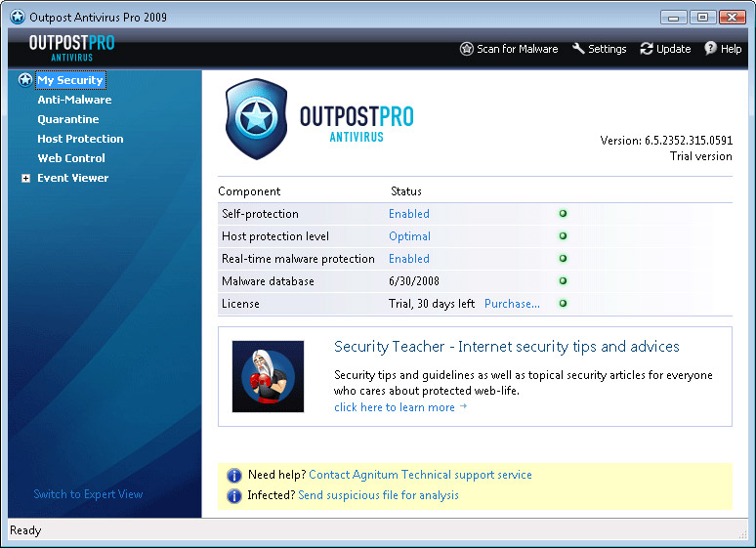Screen dimensions: 756x548
Task: Open Web Control in the sidebar
Action: (x=71, y=158)
